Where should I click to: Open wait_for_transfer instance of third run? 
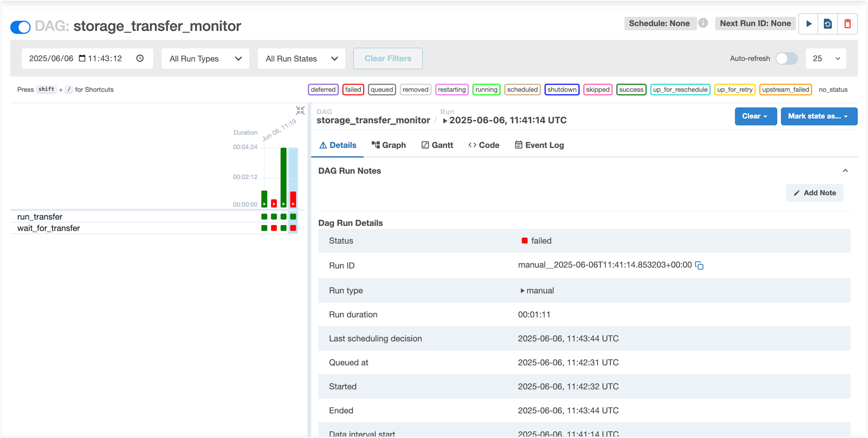pyautogui.click(x=283, y=228)
